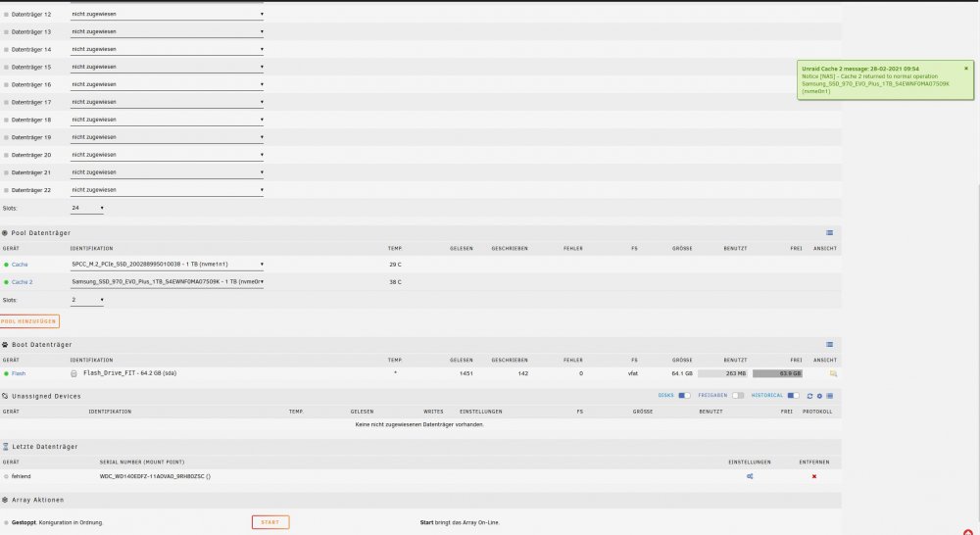Open Cache 2 device dropdown with Samsung SSD
This screenshot has width=980, height=535.
click(167, 282)
